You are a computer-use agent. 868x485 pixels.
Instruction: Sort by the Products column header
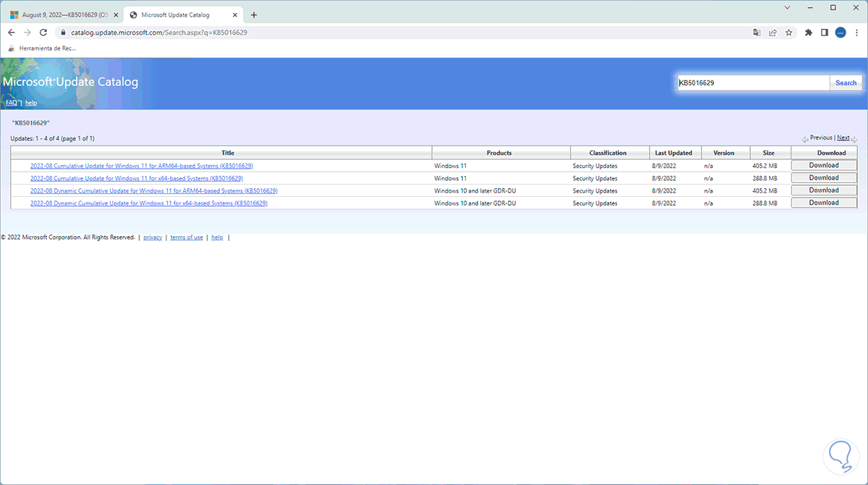click(499, 153)
